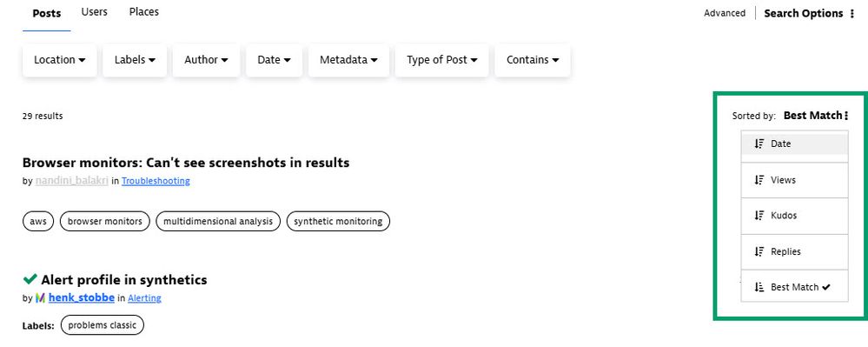Image resolution: width=868 pixels, height=347 pixels.
Task: Click henk_stobbe's rank badge icon
Action: coord(41,298)
